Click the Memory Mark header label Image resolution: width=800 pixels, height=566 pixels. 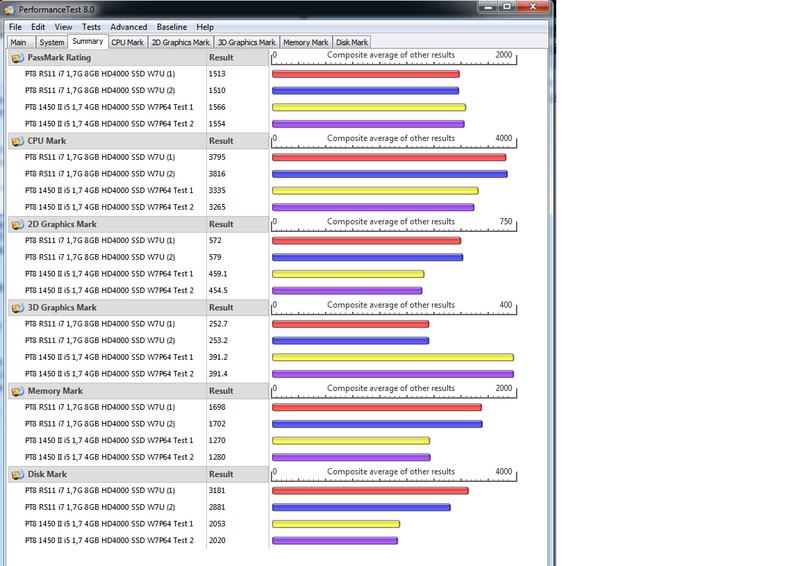coord(55,391)
